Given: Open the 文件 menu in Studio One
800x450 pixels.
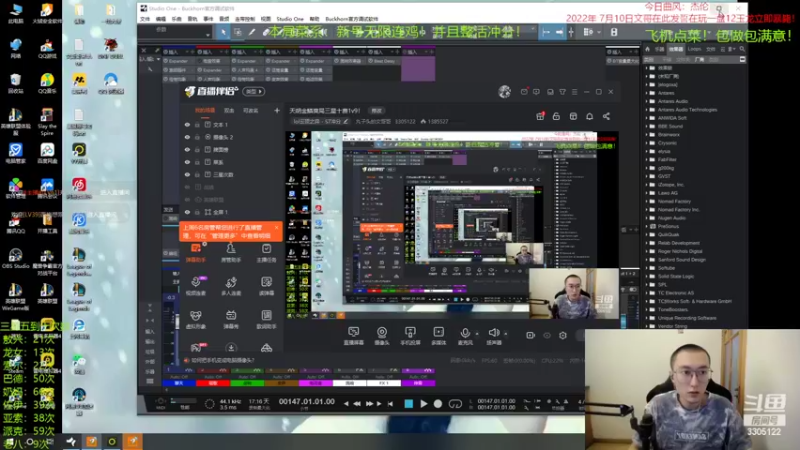Looking at the screenshot, I should tap(145, 19).
